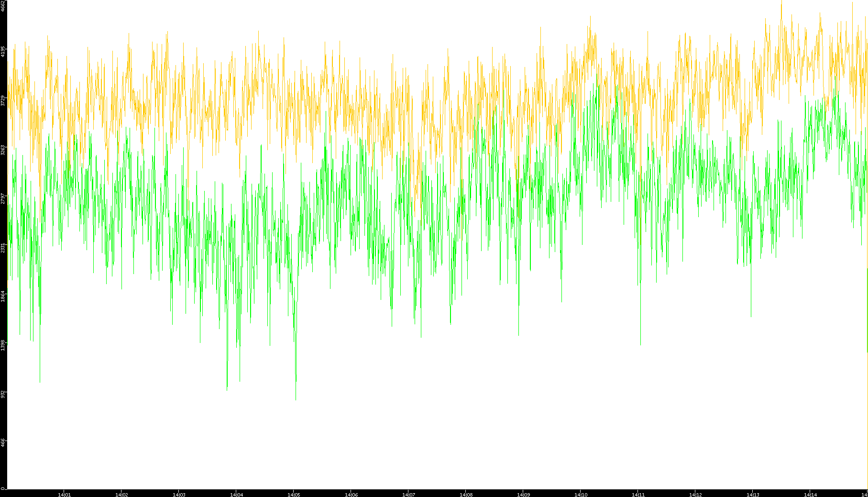Click the 932 value axis label
Viewport: 868px width, 497px height.
click(x=3, y=394)
